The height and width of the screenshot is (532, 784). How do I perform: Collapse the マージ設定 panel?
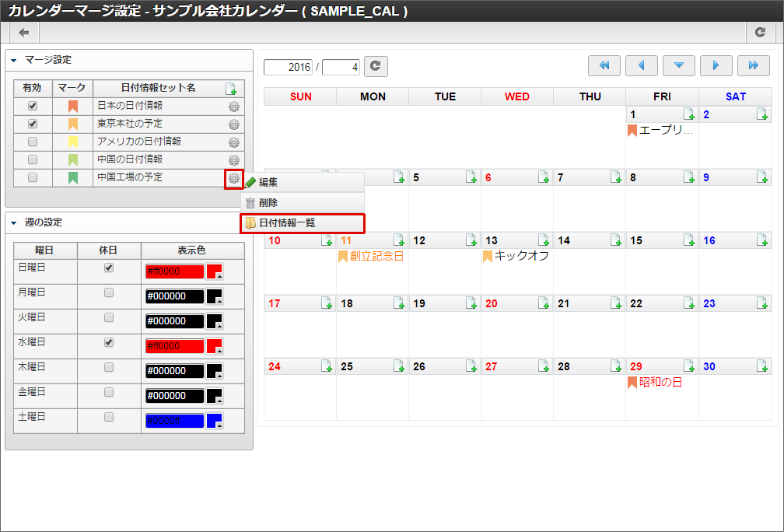point(14,60)
